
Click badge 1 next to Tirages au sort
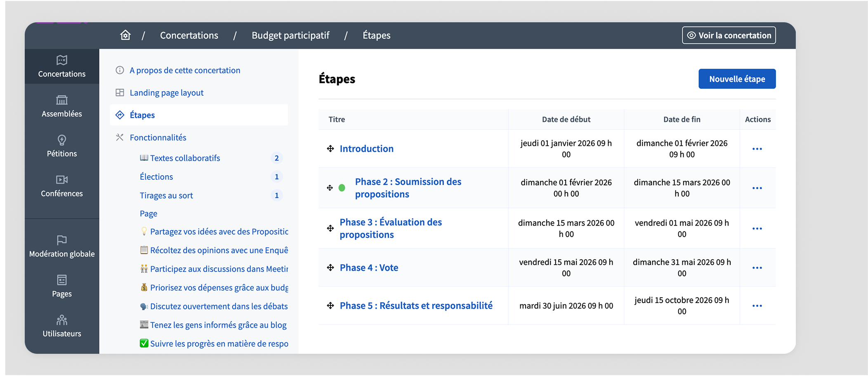pyautogui.click(x=277, y=195)
